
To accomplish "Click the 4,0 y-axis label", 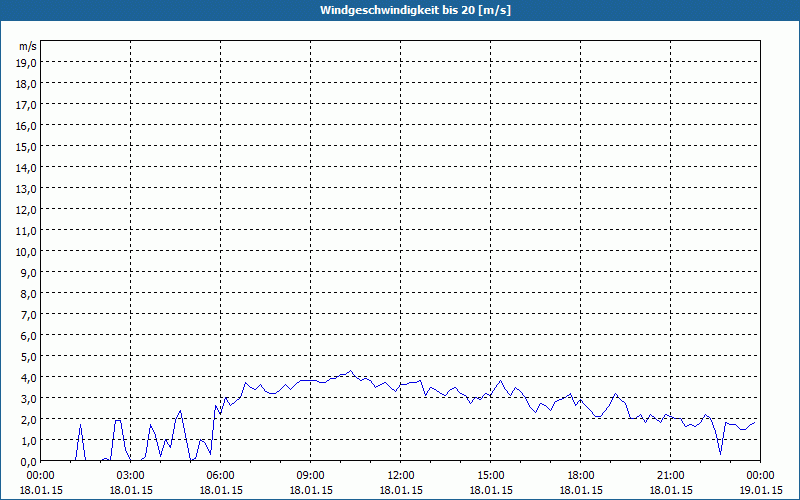I will (x=29, y=378).
